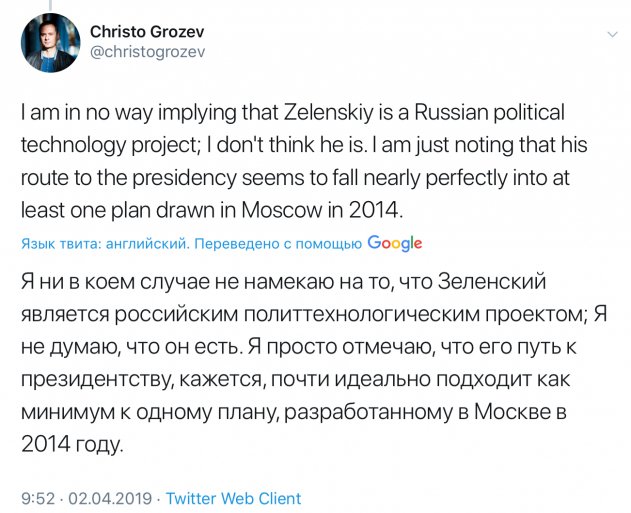631x513 pixels.
Task: Expand the tweet options chevron
Action: pos(610,34)
